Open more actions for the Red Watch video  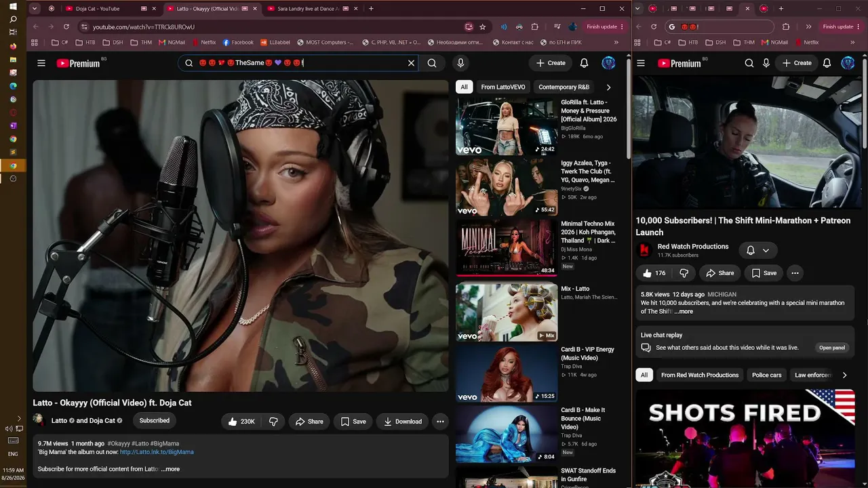[x=795, y=273]
